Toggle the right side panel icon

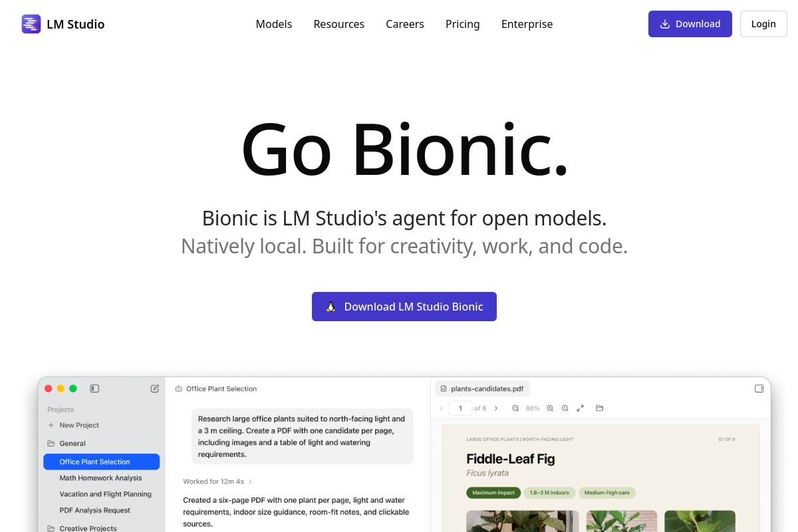pyautogui.click(x=759, y=388)
